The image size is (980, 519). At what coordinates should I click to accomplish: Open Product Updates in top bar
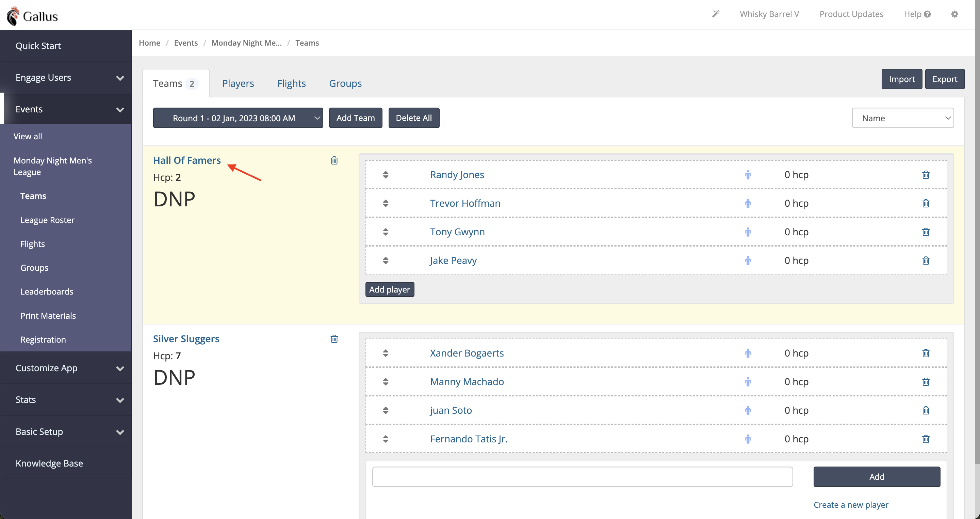[851, 14]
